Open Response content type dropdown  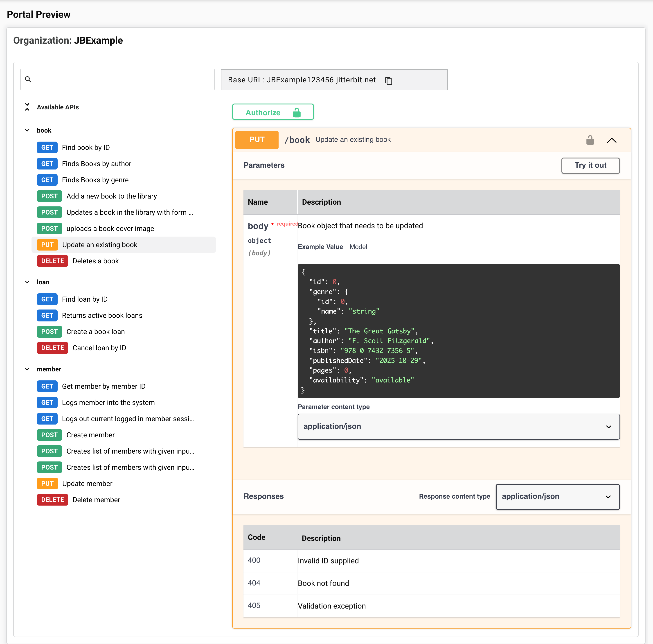point(557,496)
